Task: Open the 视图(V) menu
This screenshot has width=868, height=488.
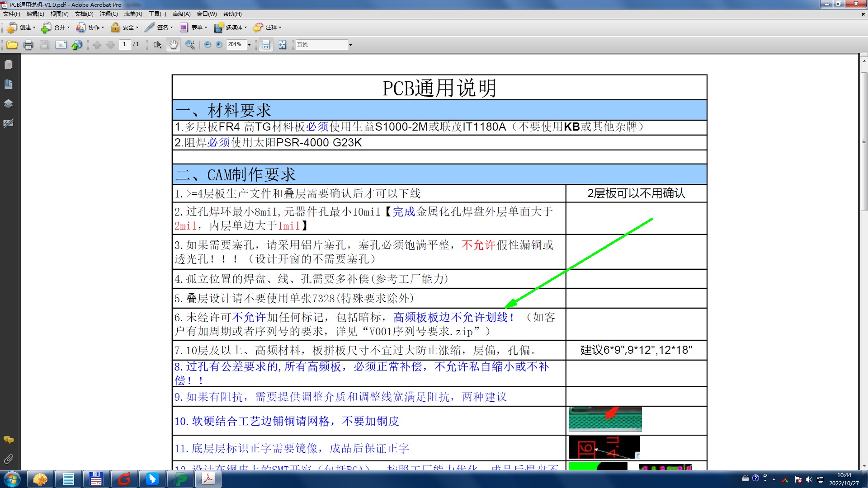Action: click(59, 14)
